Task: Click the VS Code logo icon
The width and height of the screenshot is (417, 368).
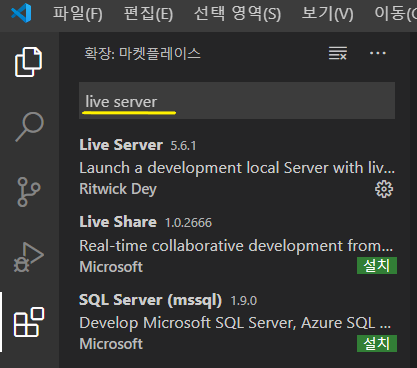Action: (21, 13)
